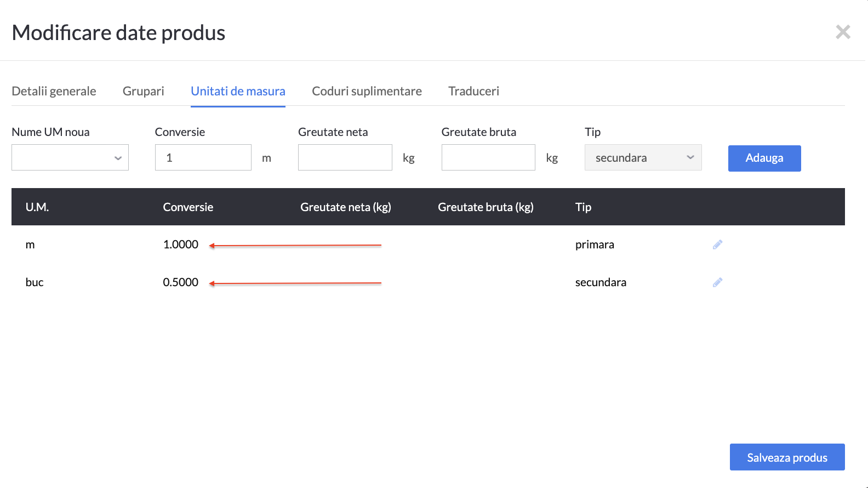This screenshot has height=488, width=868.
Task: Switch to the Detalii generale tab
Action: [54, 91]
